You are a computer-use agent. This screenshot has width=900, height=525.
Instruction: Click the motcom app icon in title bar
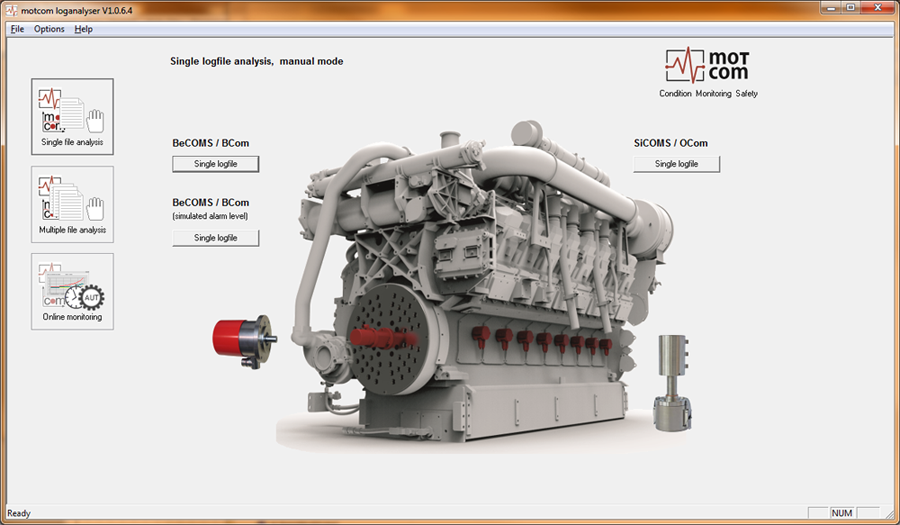click(12, 9)
